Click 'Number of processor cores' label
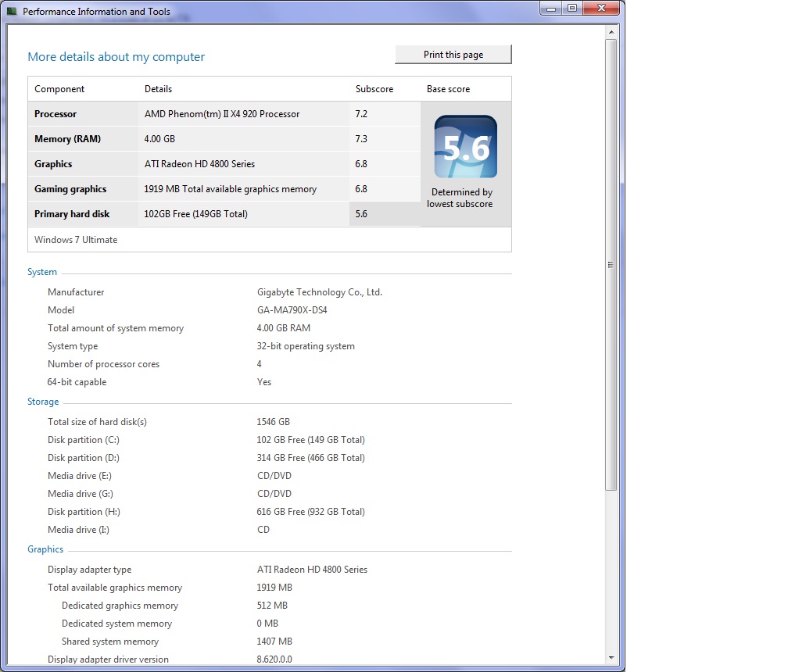Image resolution: width=788 pixels, height=672 pixels. pos(103,365)
